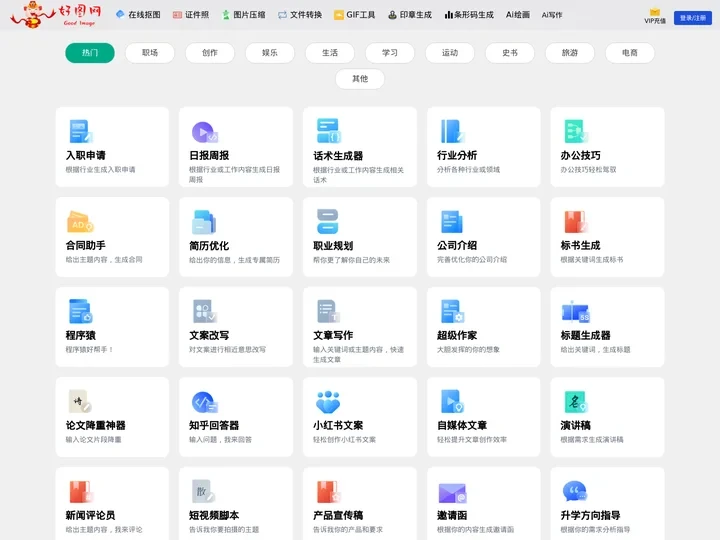
Task: Select the 论文降重神器 icon
Action: 80,401
